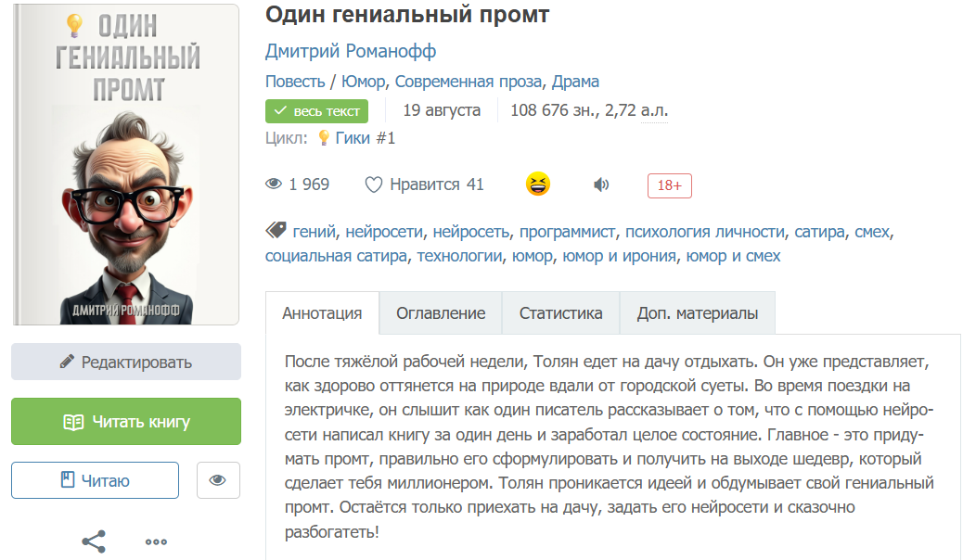Viewport: 963px width, 560px height.
Task: Click the views eye counter icon
Action: pyautogui.click(x=274, y=185)
